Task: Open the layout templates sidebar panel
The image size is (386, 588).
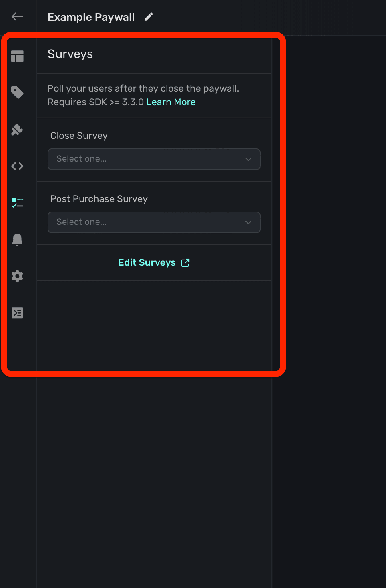Action: (17, 56)
